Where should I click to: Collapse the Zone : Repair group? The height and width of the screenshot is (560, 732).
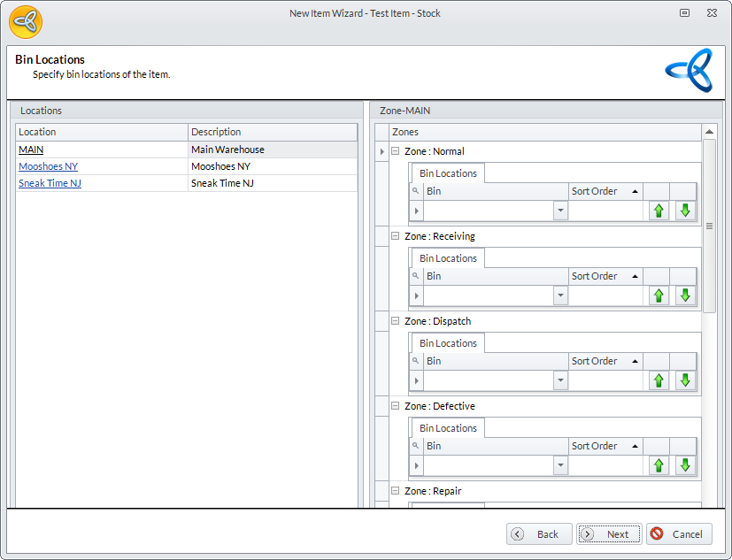[x=395, y=491]
